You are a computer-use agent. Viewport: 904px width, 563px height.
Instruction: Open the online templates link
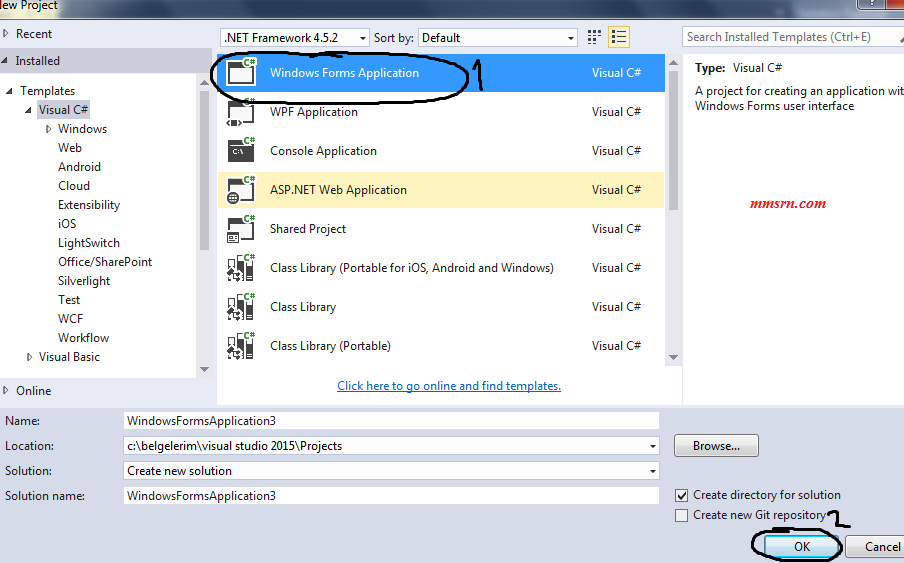449,386
